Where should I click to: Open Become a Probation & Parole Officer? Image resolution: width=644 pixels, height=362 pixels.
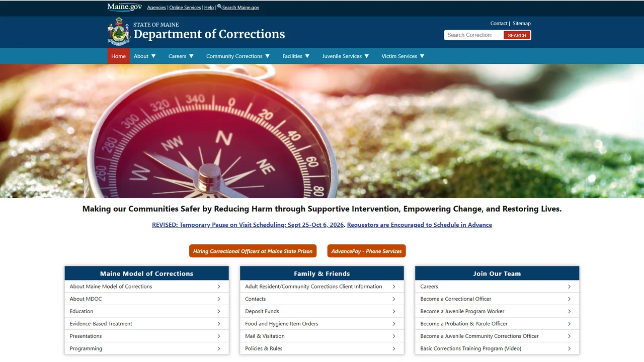[x=497, y=324]
